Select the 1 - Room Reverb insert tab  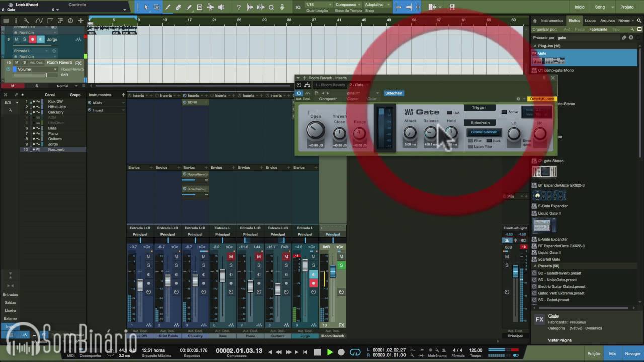tap(330, 85)
